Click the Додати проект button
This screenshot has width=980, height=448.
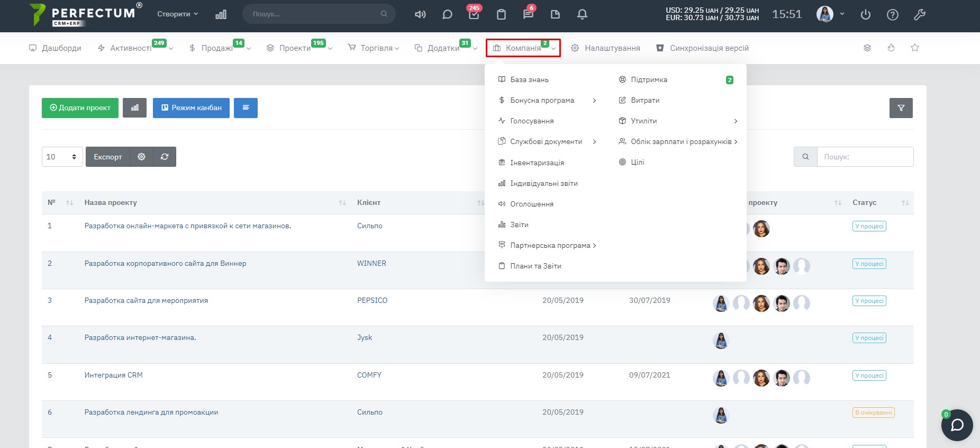(x=80, y=108)
